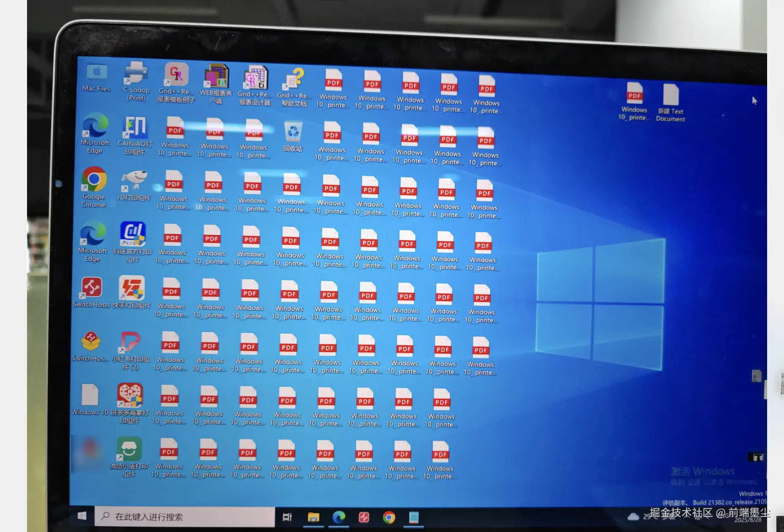Viewport: 784px width, 532px height.
Task: Select the 微信小店打印组件 desktop shortcut
Action: (x=129, y=457)
